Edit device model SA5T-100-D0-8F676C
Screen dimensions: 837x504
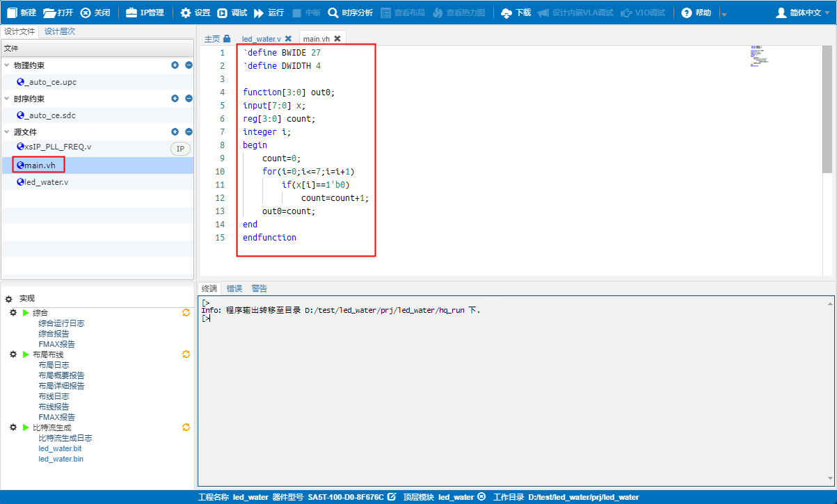392,497
